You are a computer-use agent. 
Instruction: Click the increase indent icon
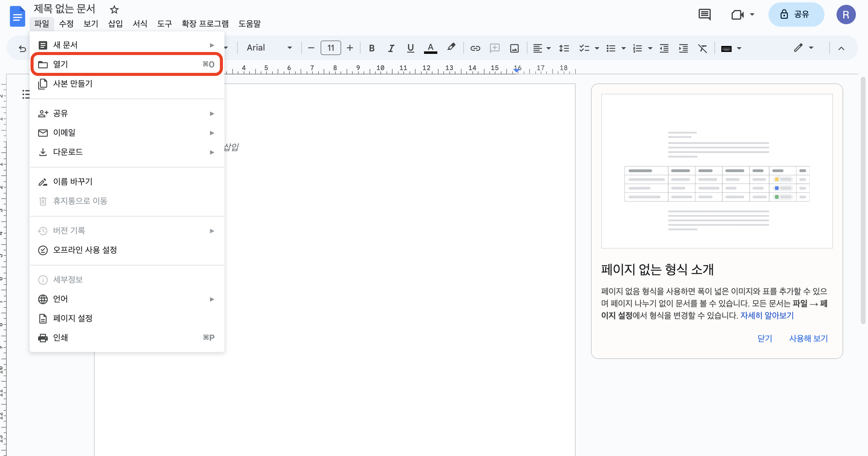click(683, 48)
